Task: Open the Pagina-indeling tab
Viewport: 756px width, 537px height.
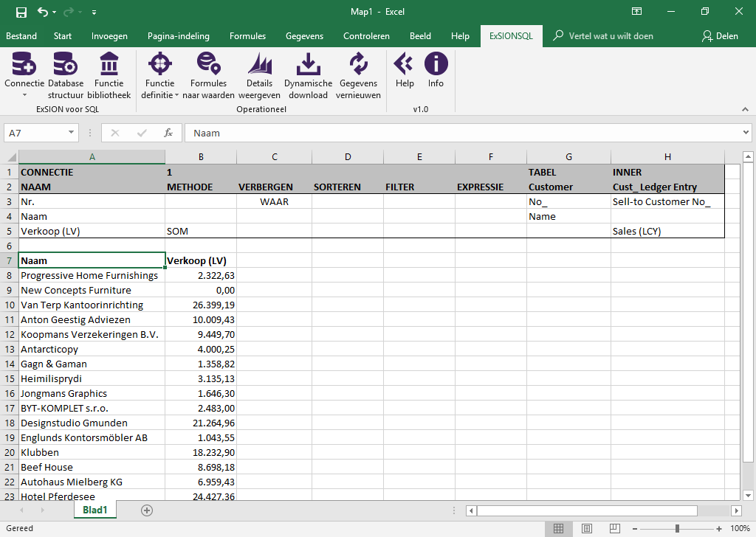Action: click(x=179, y=36)
